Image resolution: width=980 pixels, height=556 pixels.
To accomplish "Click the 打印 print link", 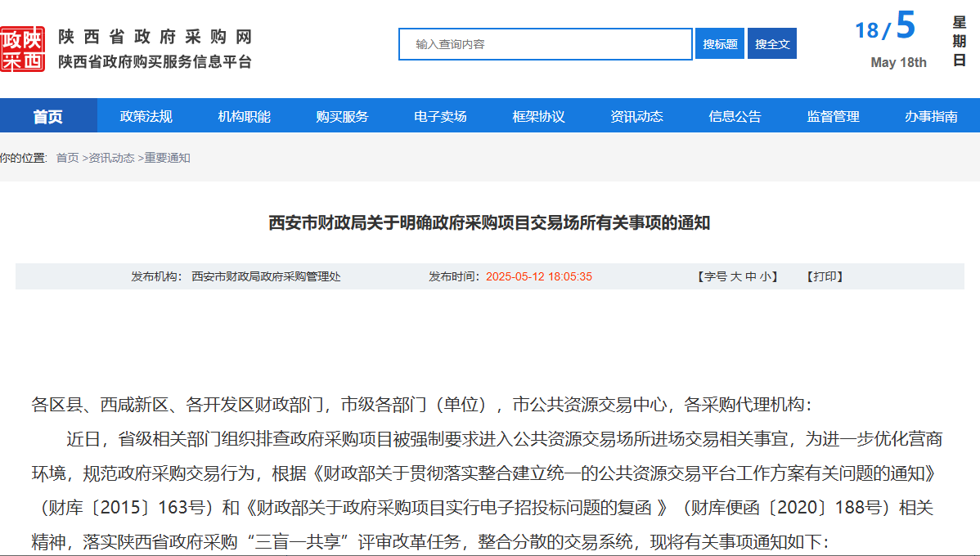I will 825,277.
